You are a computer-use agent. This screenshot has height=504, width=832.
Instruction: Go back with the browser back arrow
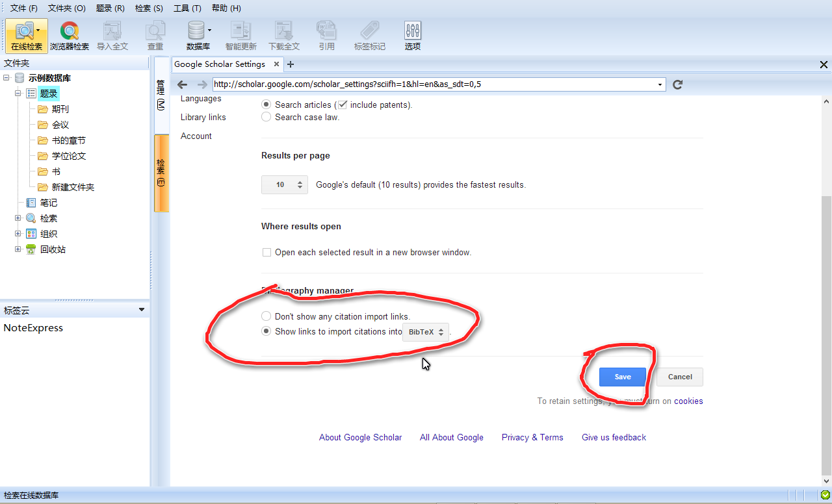pos(183,84)
